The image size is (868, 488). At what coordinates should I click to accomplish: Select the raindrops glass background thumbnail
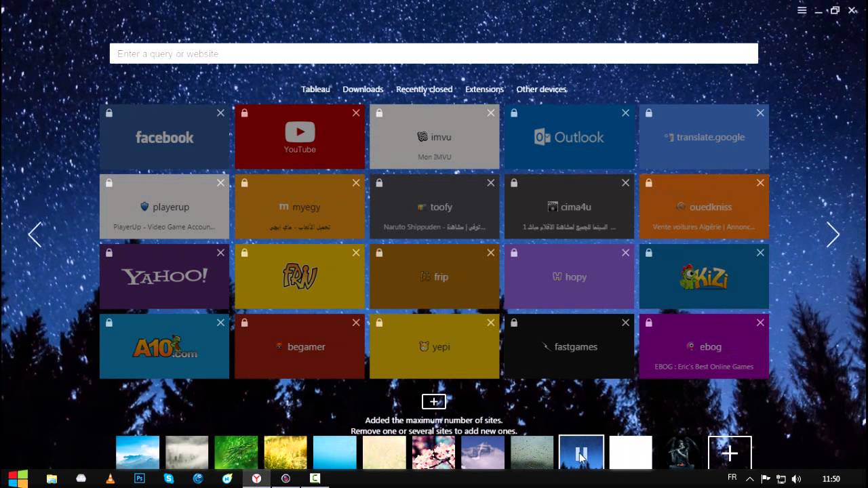pyautogui.click(x=532, y=452)
